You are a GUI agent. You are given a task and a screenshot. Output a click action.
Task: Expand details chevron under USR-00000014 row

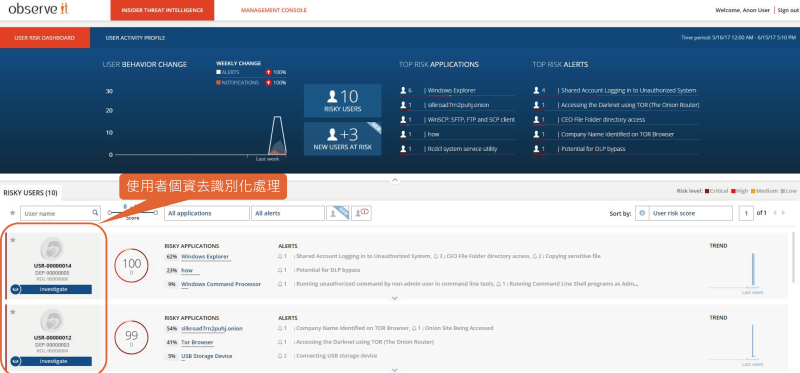point(394,298)
